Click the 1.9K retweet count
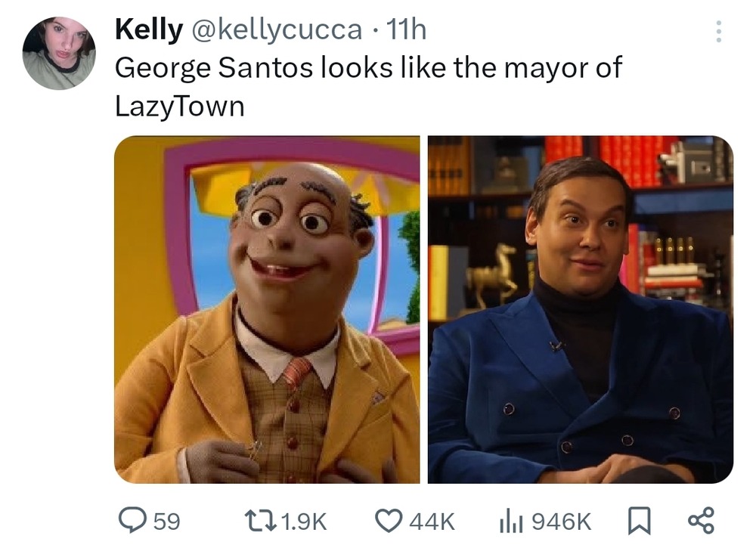 [x=303, y=522]
